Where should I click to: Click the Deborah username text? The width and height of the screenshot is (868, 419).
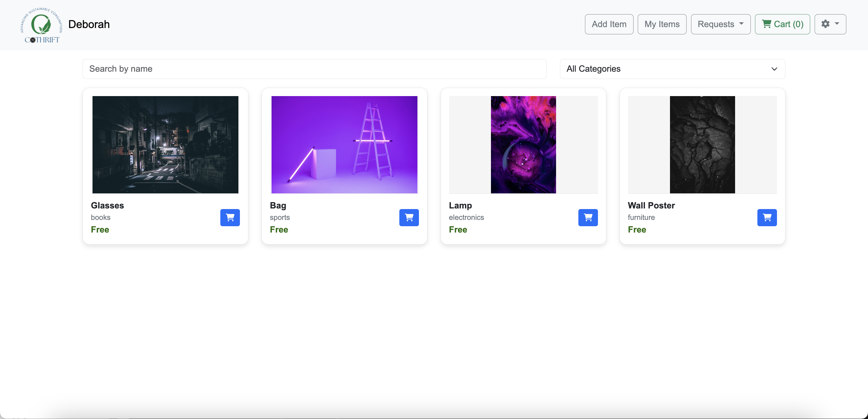point(89,24)
